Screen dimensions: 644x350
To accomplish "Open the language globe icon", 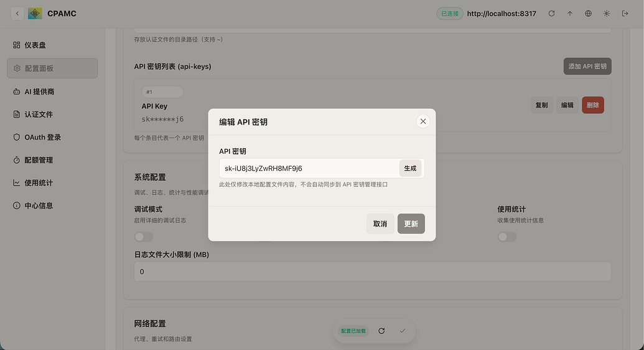I will click(x=589, y=14).
